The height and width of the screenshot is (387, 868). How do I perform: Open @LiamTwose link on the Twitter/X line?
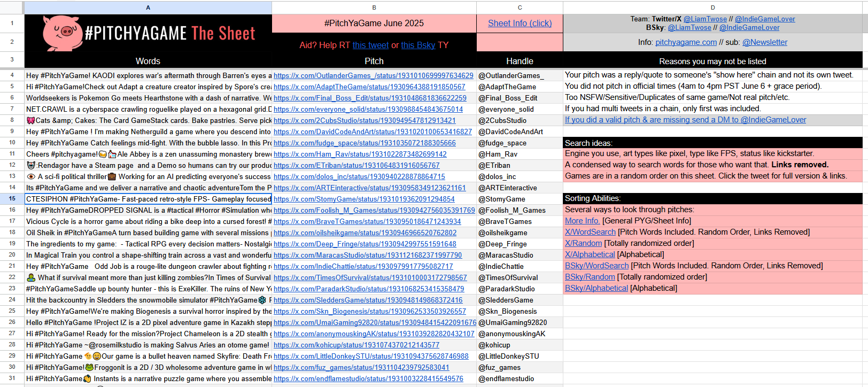coord(705,19)
